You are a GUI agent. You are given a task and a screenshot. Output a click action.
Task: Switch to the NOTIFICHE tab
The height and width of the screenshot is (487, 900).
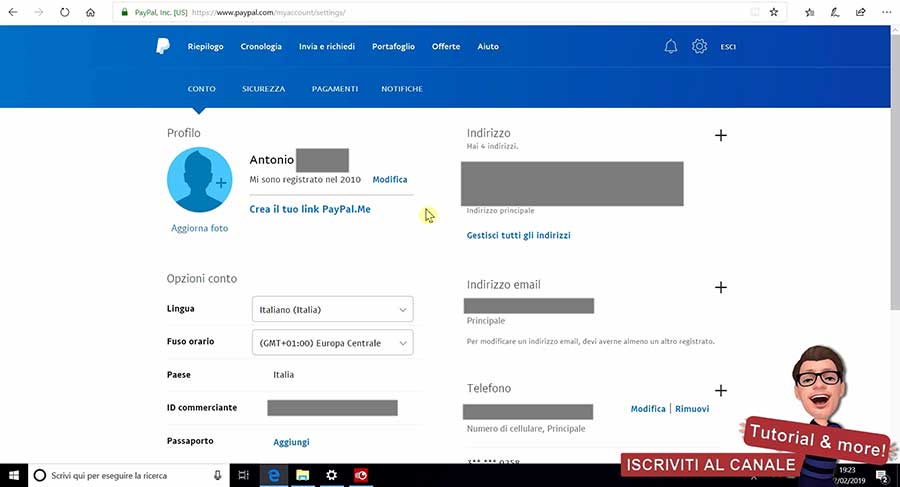(402, 89)
